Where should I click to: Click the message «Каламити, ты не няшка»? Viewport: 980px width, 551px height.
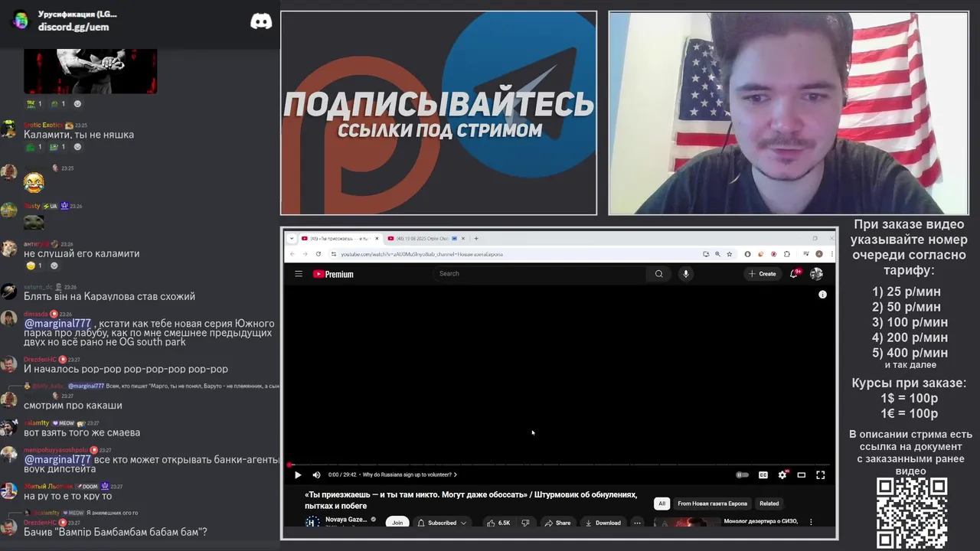click(x=79, y=135)
